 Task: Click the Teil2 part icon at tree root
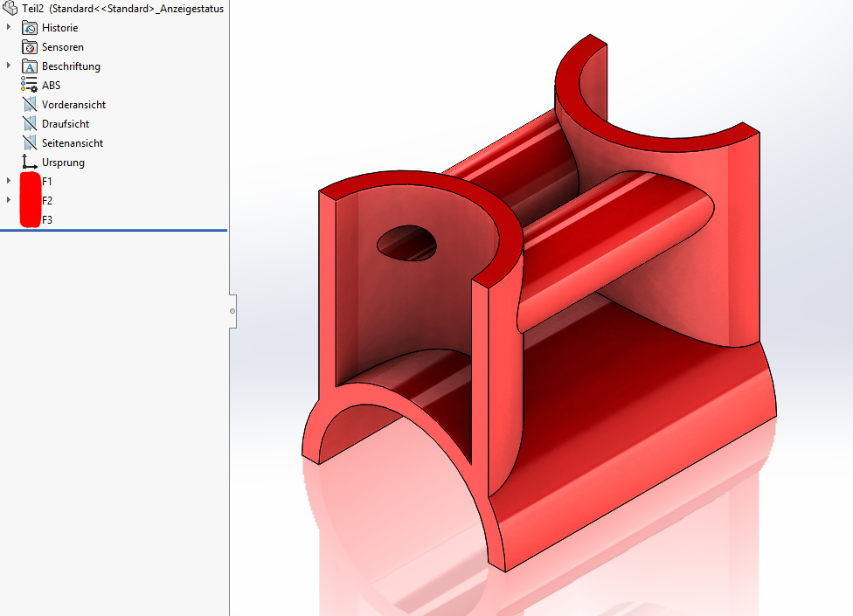pos(11,9)
